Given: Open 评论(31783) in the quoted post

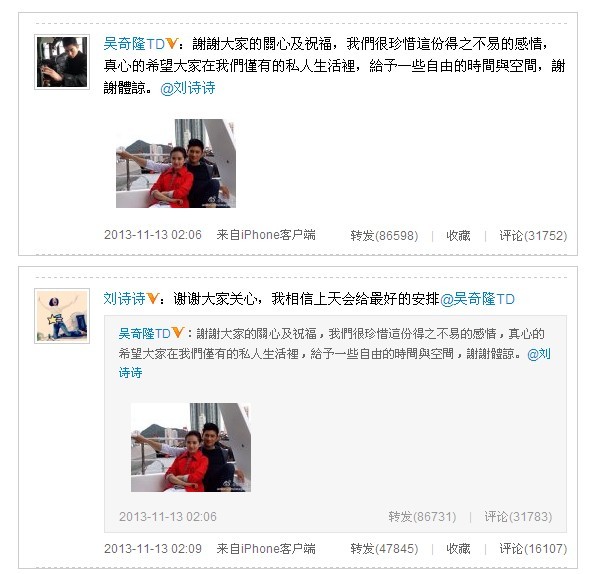Looking at the screenshot, I should click(x=518, y=516).
